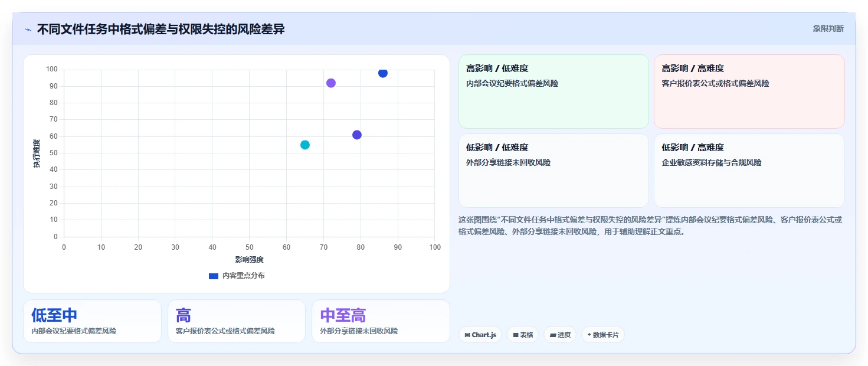Click 外部分享链接未回收风险 in quadrant card
Screen dimensions: 868x366
pos(508,162)
